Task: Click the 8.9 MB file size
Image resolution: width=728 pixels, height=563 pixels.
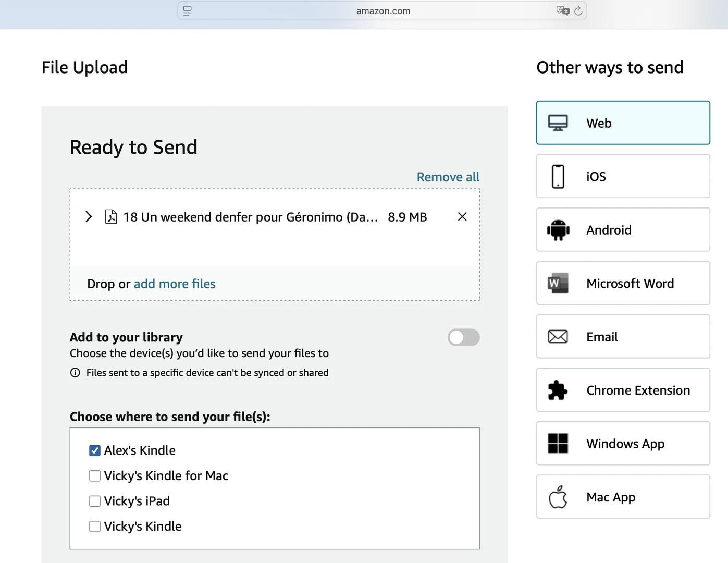Action: pyautogui.click(x=408, y=217)
